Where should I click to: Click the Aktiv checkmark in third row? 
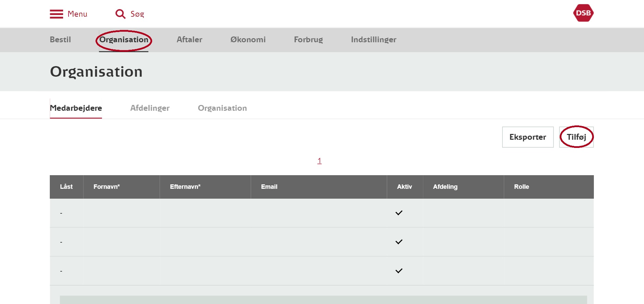pyautogui.click(x=399, y=271)
